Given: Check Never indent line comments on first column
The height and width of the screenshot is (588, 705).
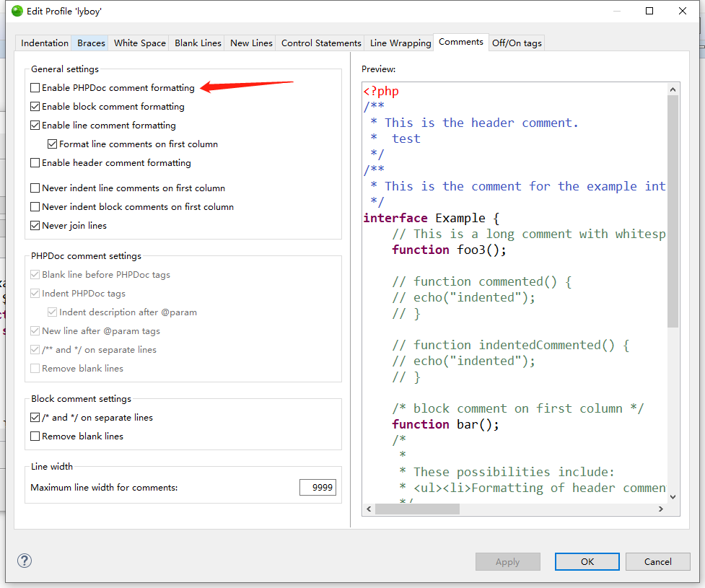Looking at the screenshot, I should pos(35,188).
